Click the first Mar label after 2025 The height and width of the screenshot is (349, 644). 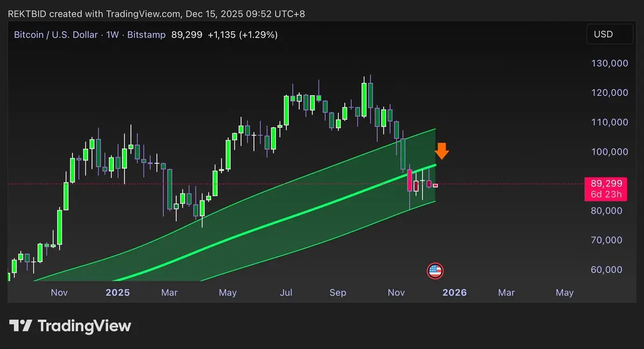tap(169, 292)
